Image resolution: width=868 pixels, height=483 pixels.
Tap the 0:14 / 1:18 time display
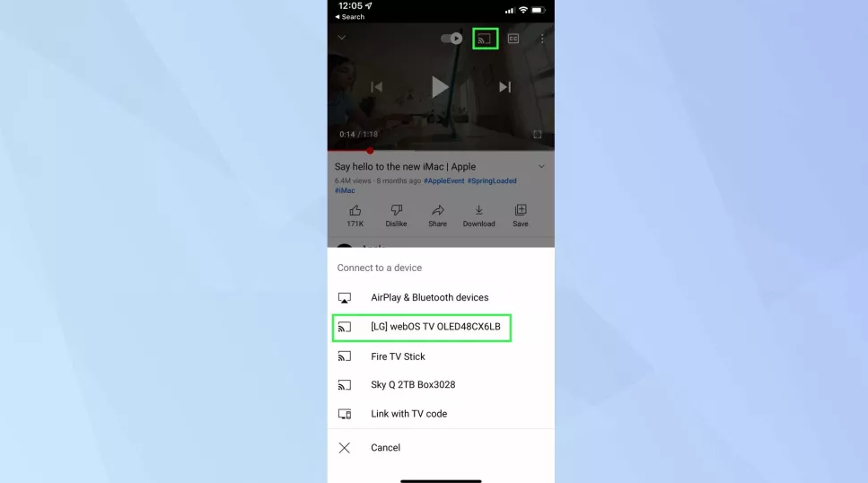tap(358, 135)
